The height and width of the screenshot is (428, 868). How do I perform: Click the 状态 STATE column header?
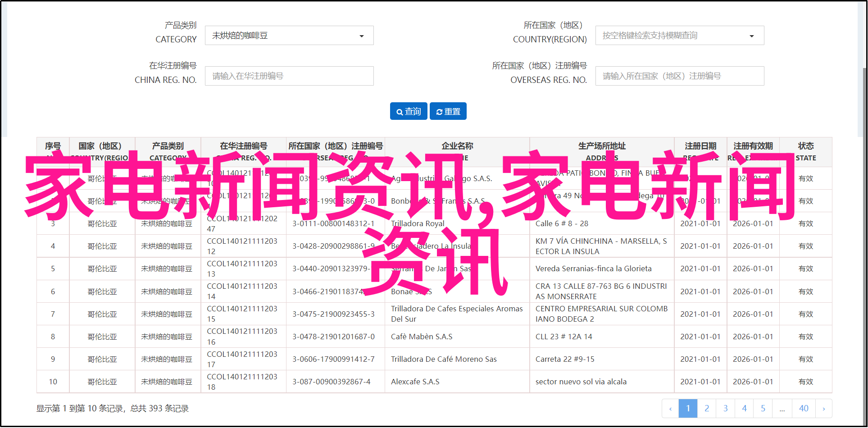tap(805, 151)
